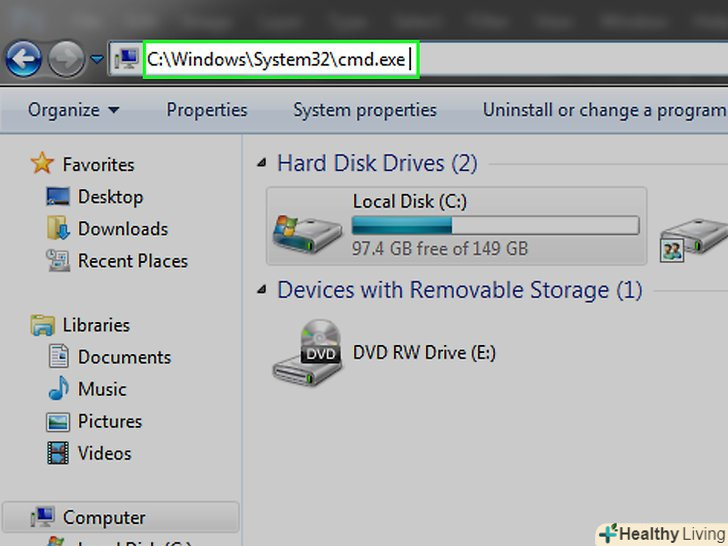Open the recent pages dropdown arrow

(97, 60)
